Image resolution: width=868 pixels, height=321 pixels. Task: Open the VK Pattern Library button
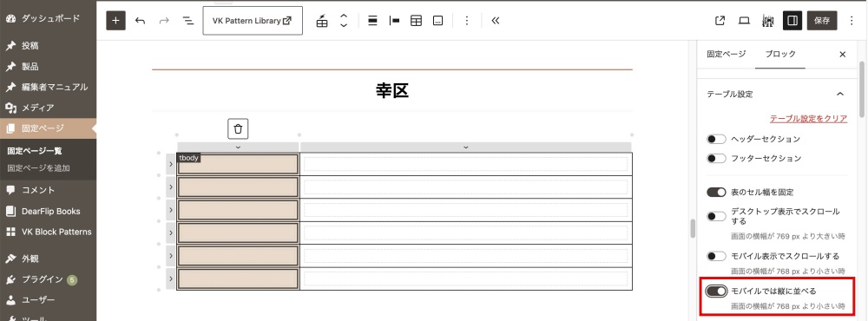click(x=253, y=21)
